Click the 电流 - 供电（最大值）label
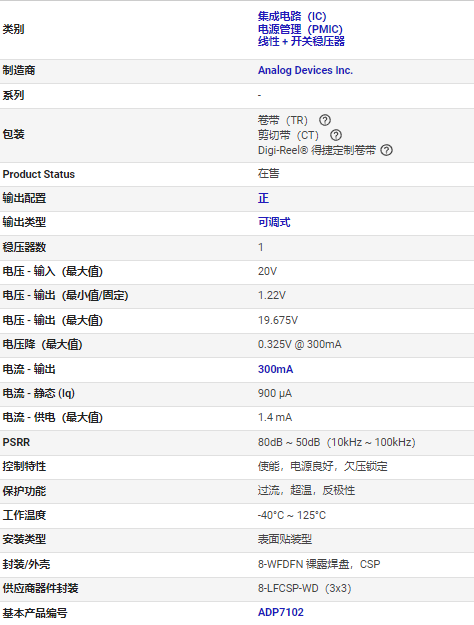This screenshot has height=625, width=474. pos(53,417)
